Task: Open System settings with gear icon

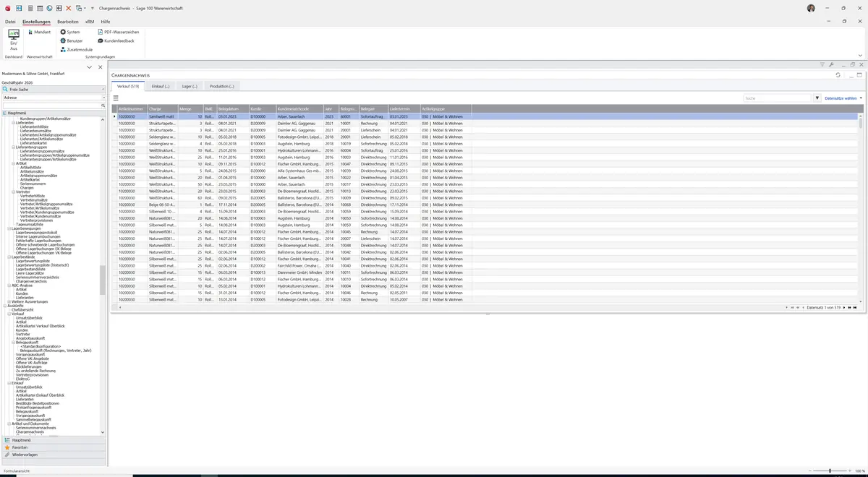Action: (x=70, y=32)
